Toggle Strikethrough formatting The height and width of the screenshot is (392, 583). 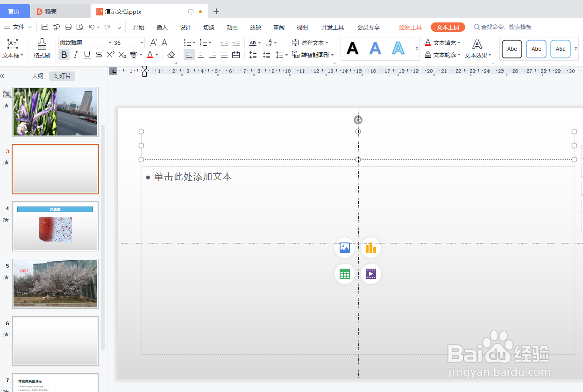coord(99,55)
